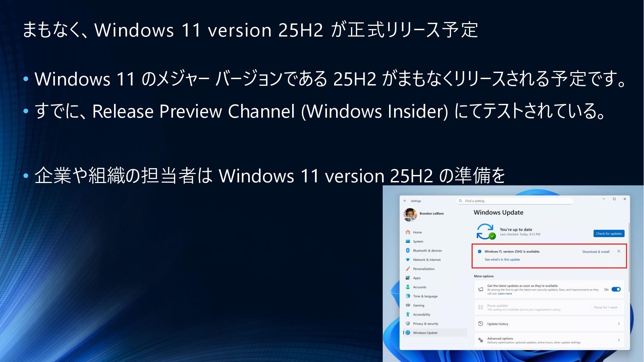Dismiss the 25H2 available notice
The height and width of the screenshot is (362, 644).
point(619,251)
